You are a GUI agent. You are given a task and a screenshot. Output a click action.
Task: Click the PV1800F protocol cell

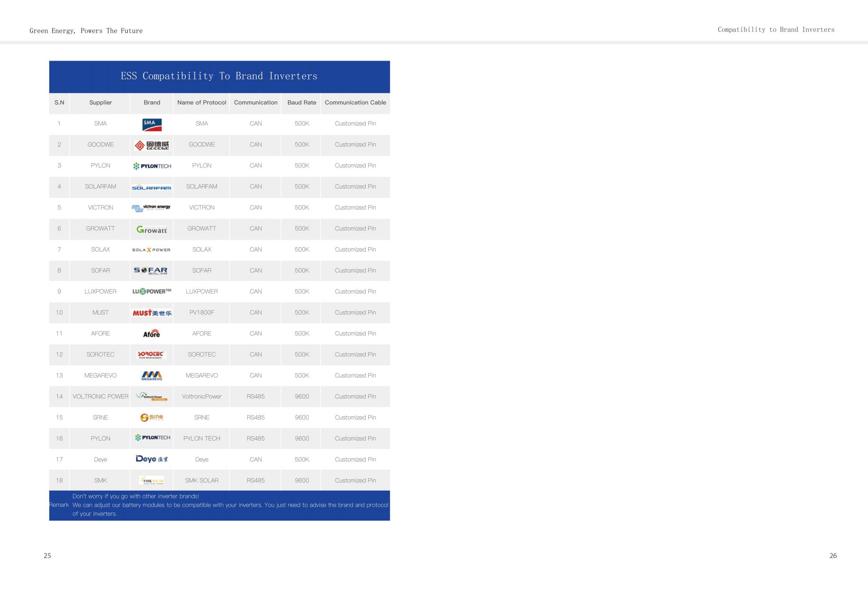click(x=202, y=313)
